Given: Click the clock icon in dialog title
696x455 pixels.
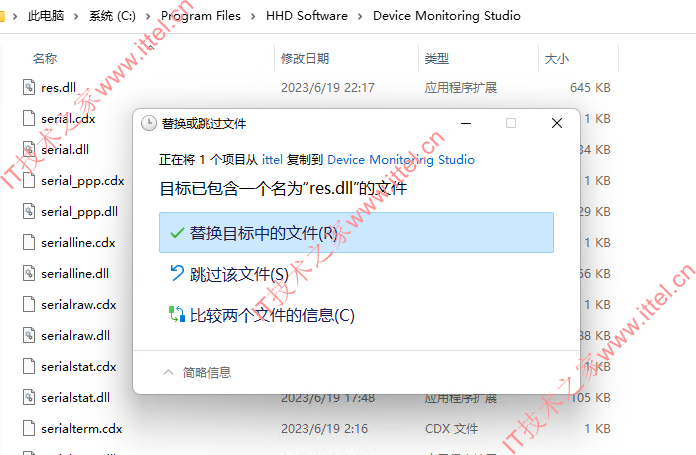Looking at the screenshot, I should pyautogui.click(x=149, y=123).
